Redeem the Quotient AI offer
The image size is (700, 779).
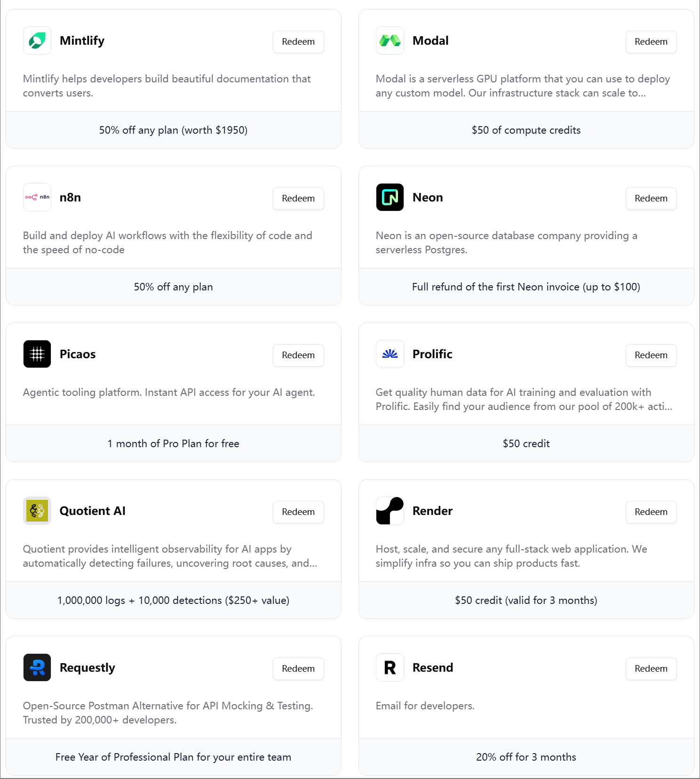click(298, 512)
